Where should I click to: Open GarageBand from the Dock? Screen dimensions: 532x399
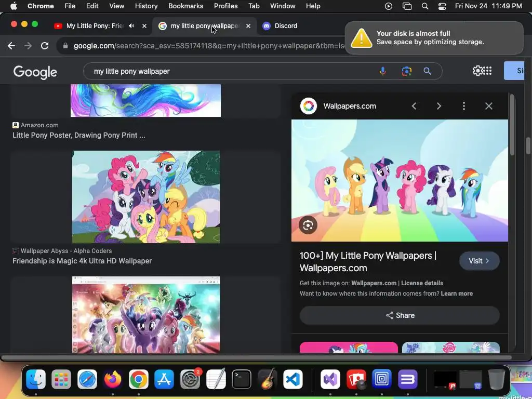(x=268, y=379)
